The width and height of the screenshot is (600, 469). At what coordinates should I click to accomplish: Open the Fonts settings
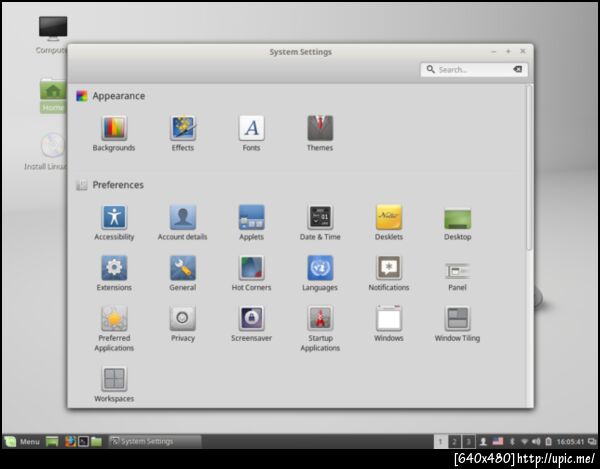point(251,133)
